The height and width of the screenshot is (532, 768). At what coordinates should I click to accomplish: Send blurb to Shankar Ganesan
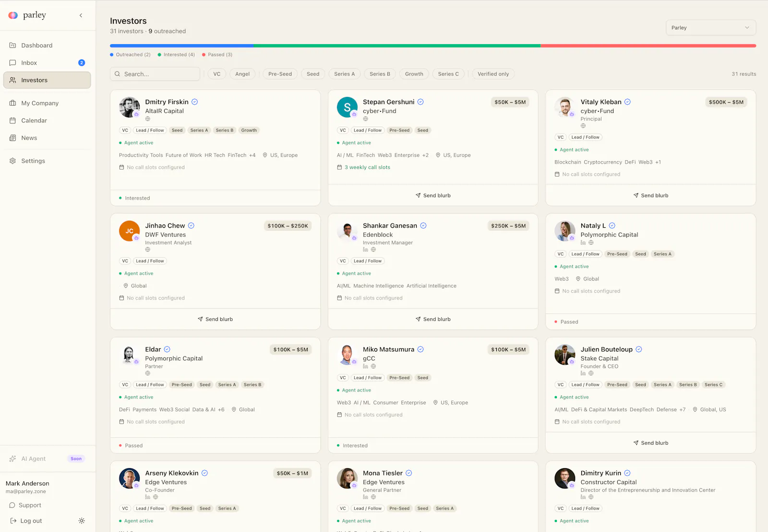pyautogui.click(x=433, y=319)
